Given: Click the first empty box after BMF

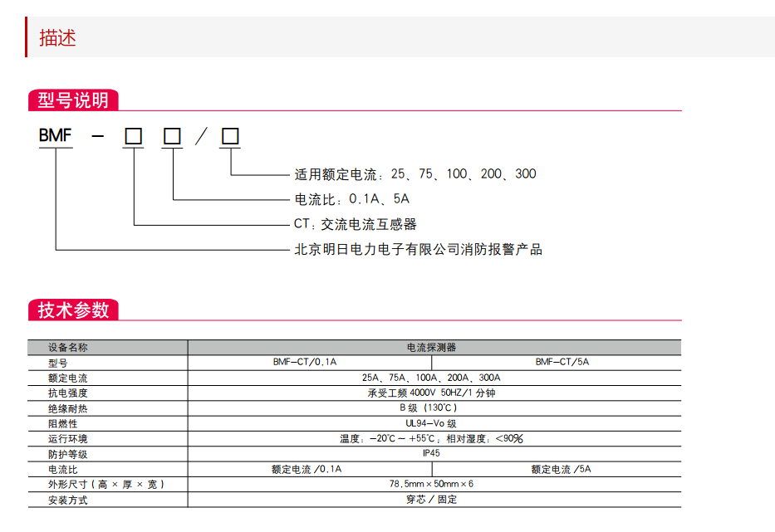Looking at the screenshot, I should (132, 135).
